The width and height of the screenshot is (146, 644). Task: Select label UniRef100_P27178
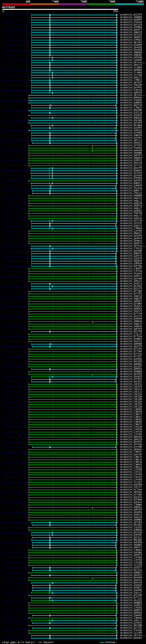coord(131,221)
